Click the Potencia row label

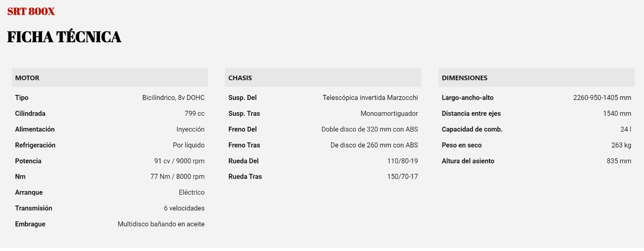coord(28,161)
